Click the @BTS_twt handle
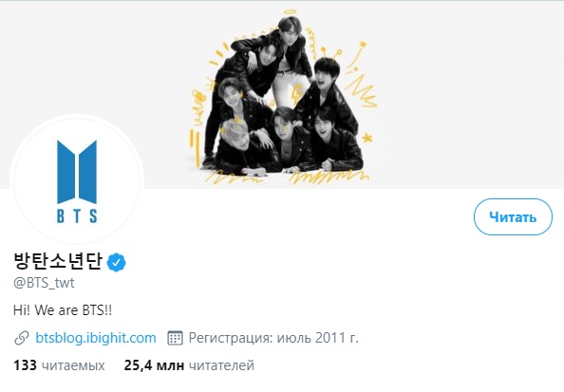 click(x=44, y=283)
